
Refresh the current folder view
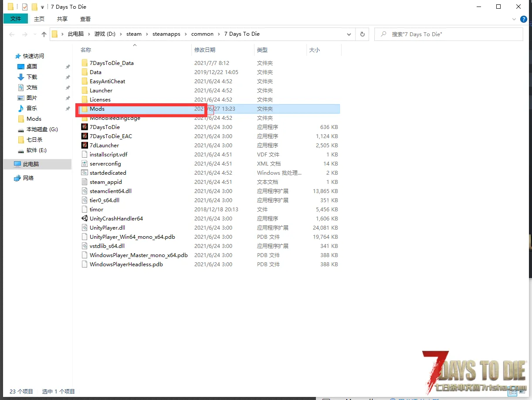coord(362,34)
